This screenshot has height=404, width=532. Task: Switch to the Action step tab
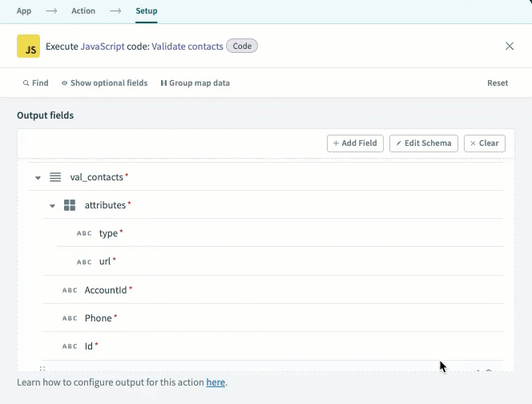click(83, 11)
